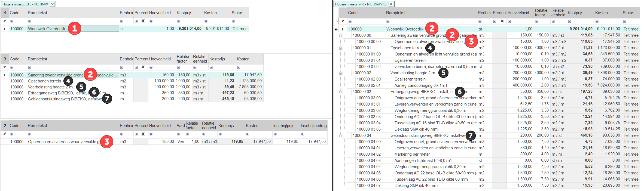Toggle Percent filter checkbox in level 4 grid
This screenshot has width=644, height=191.
[143, 21]
